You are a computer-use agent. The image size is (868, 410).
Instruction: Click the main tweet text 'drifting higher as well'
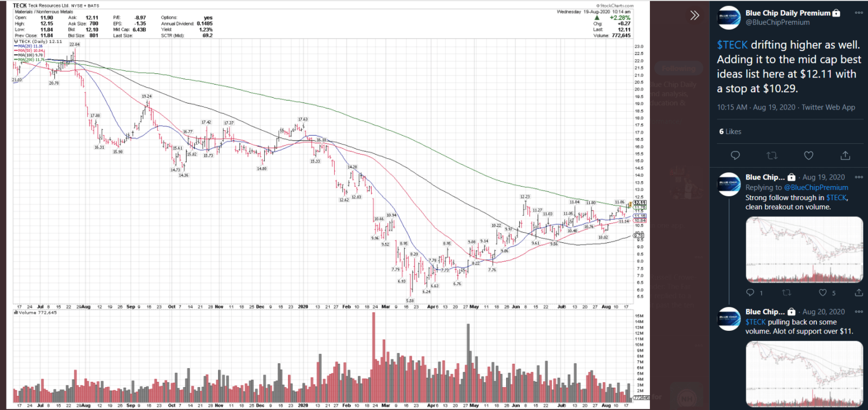coord(805,45)
